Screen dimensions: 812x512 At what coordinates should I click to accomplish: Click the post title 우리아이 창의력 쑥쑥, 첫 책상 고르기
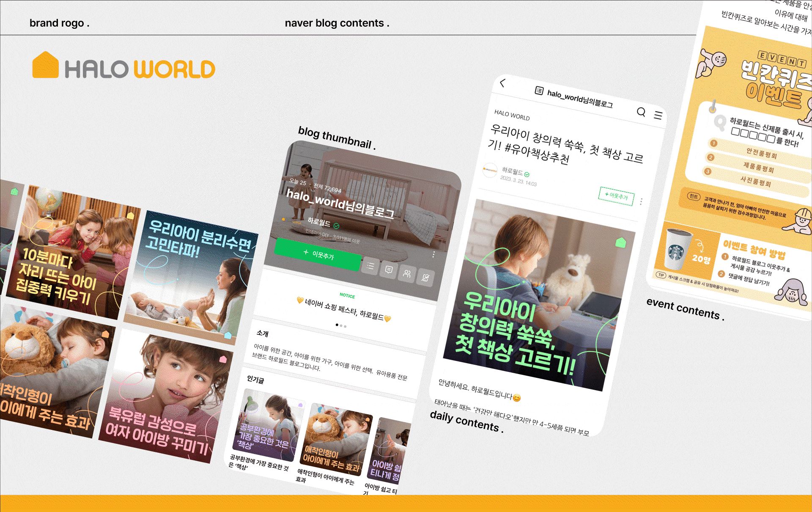(x=565, y=145)
